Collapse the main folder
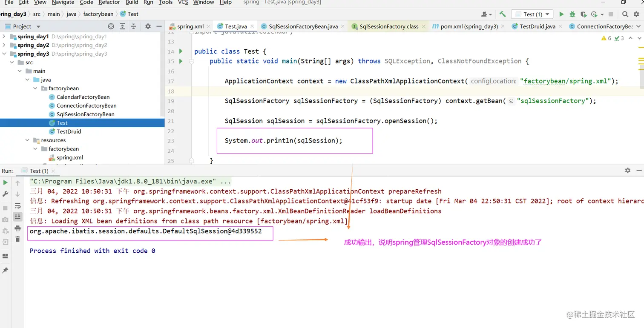Viewport: 644px width, 328px height. [x=20, y=71]
